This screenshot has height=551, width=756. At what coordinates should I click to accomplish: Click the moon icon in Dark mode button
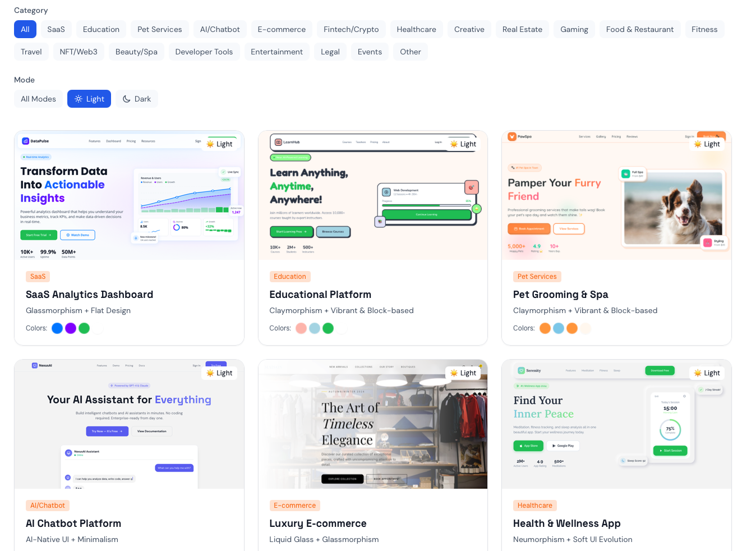[x=127, y=99]
